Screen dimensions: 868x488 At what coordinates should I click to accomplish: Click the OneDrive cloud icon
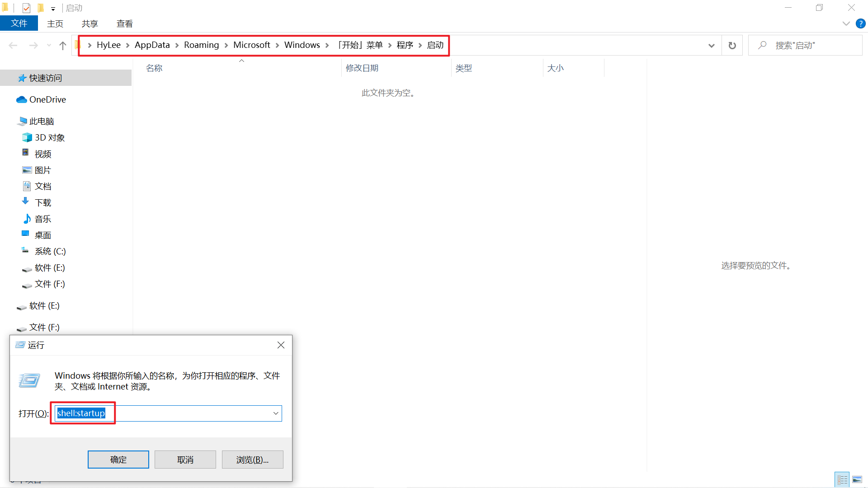pos(22,99)
